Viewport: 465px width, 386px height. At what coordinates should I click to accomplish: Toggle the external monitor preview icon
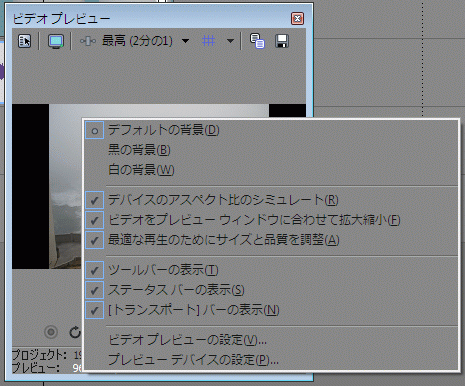[x=56, y=41]
